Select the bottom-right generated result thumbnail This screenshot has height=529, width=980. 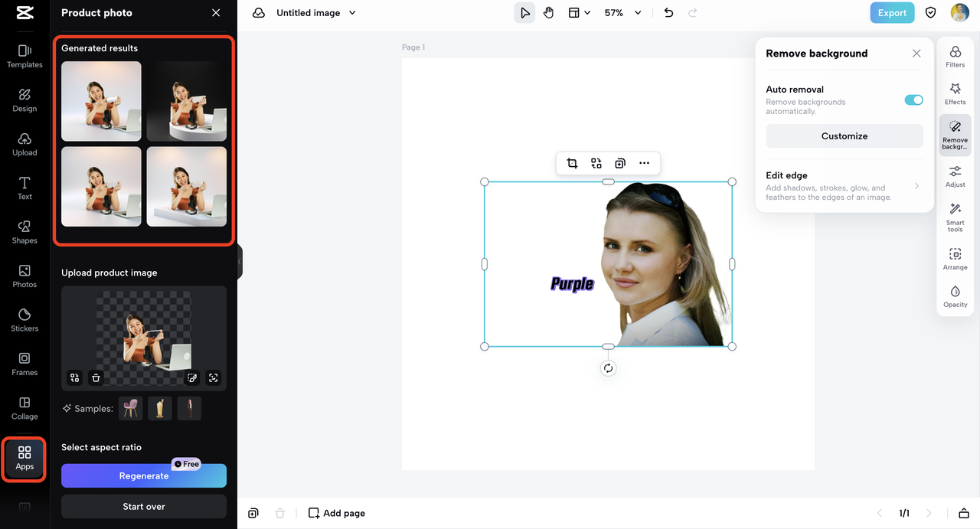(x=187, y=187)
